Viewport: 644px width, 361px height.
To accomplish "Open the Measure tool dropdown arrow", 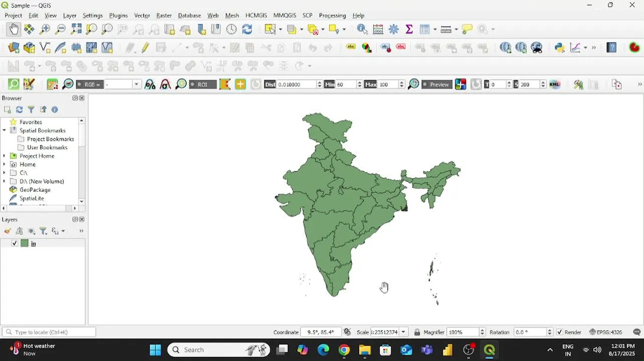I will click(x=456, y=29).
